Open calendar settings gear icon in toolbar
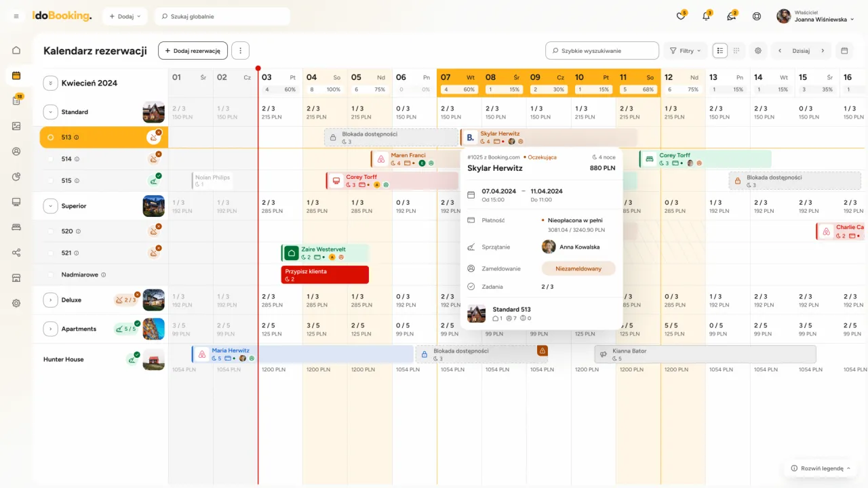The image size is (868, 488). [x=758, y=50]
